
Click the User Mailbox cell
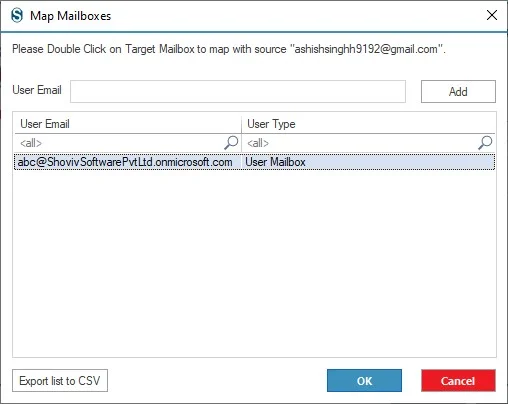pos(368,162)
